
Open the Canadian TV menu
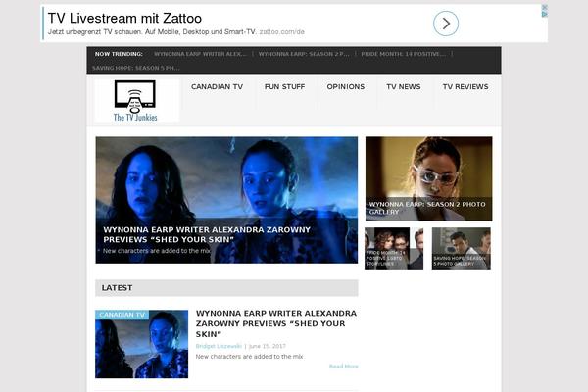tap(217, 86)
